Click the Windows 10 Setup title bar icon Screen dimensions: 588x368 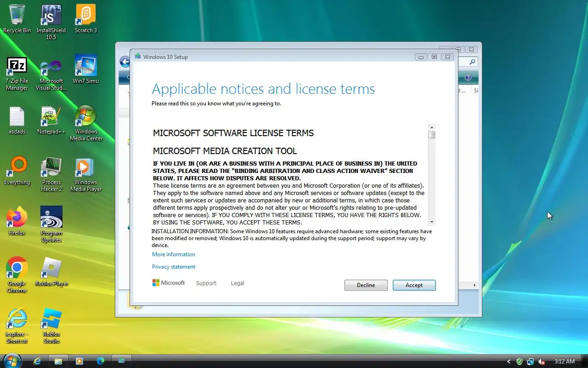tap(137, 57)
